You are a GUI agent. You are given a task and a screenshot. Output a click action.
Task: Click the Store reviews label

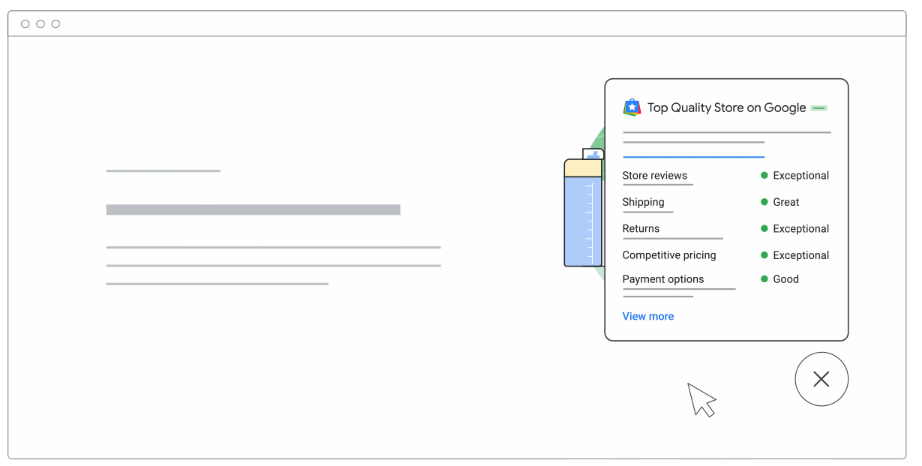(655, 175)
